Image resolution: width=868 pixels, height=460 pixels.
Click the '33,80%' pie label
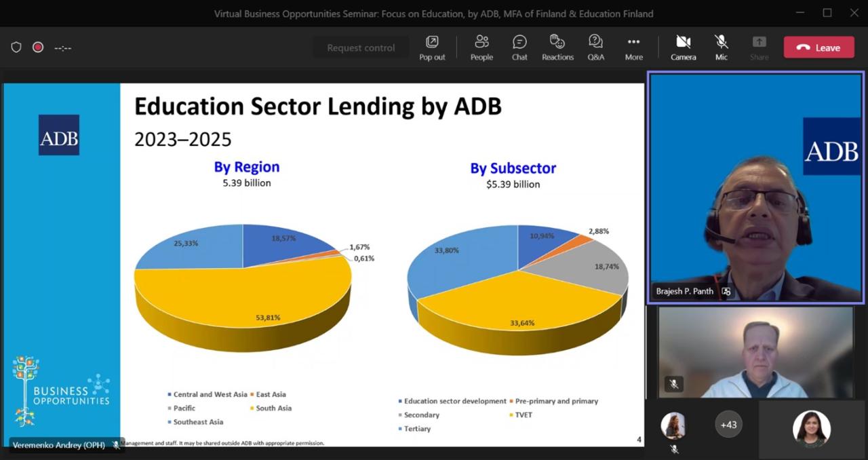pyautogui.click(x=447, y=250)
